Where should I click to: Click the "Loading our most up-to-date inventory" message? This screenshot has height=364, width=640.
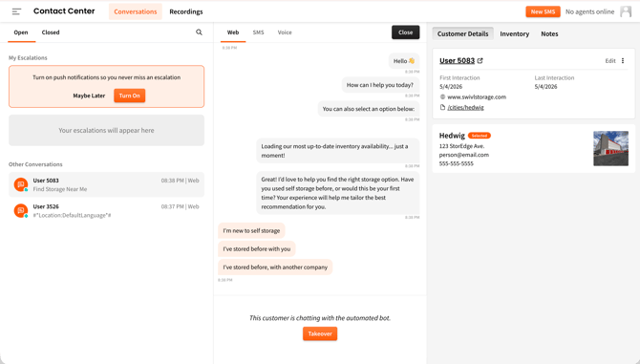pyautogui.click(x=337, y=151)
